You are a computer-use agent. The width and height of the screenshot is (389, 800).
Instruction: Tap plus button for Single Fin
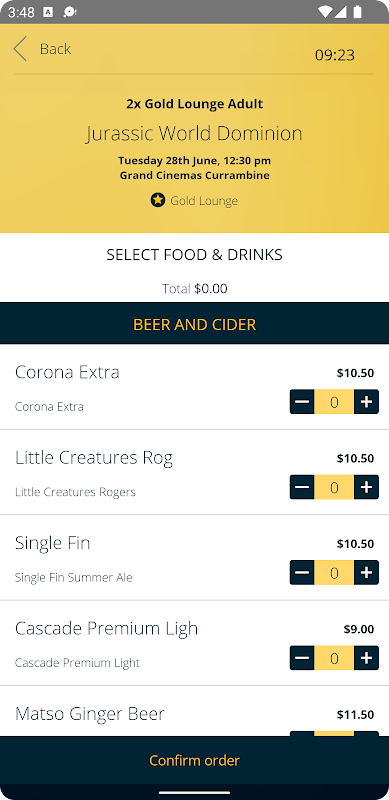point(366,572)
